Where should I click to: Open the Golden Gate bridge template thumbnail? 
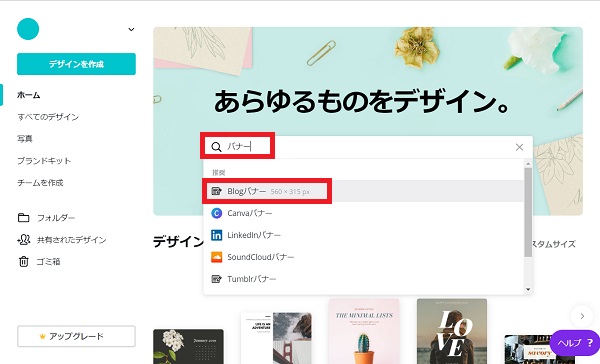coord(276,338)
